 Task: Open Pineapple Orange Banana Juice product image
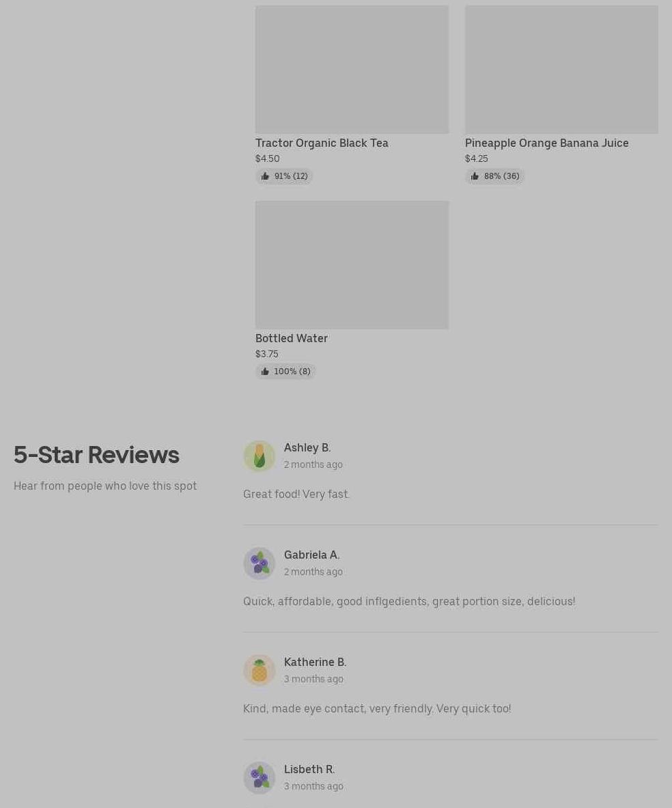click(x=562, y=70)
